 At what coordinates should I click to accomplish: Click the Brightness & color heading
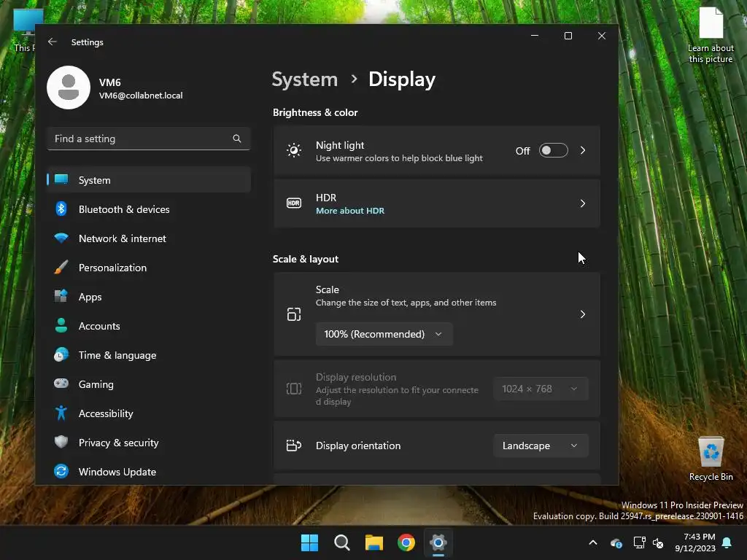click(x=315, y=112)
